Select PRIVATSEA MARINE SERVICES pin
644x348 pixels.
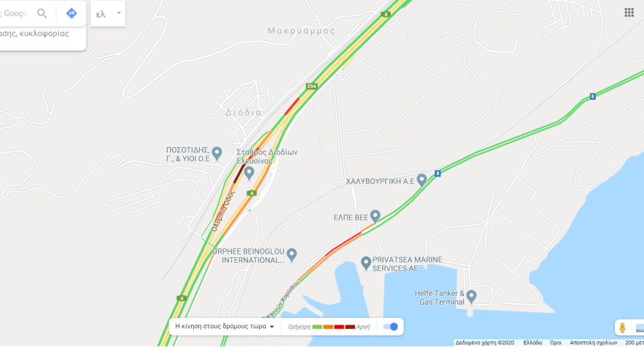tap(365, 263)
